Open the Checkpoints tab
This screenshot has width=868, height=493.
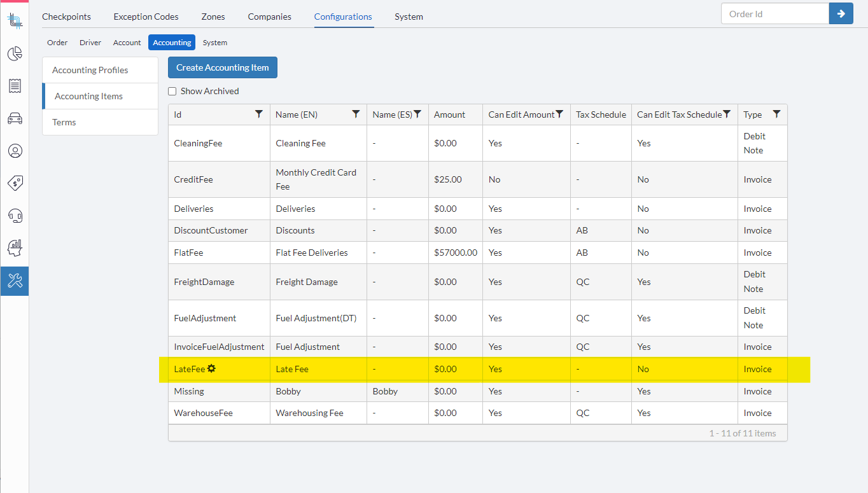click(66, 17)
